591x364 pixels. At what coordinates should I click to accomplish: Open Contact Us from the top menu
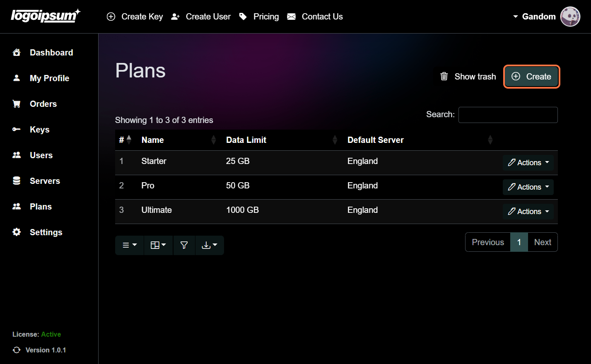pos(322,17)
